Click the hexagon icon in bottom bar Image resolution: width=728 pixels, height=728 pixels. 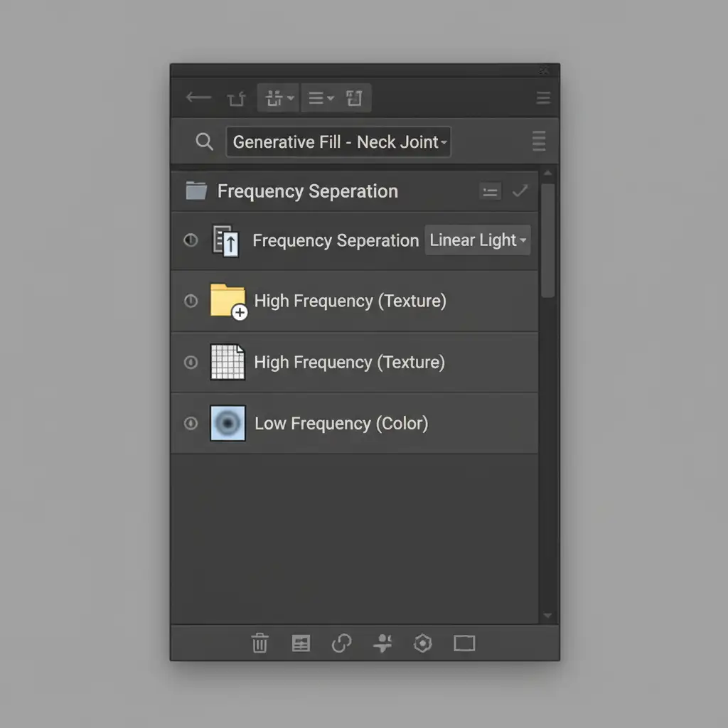(x=423, y=643)
